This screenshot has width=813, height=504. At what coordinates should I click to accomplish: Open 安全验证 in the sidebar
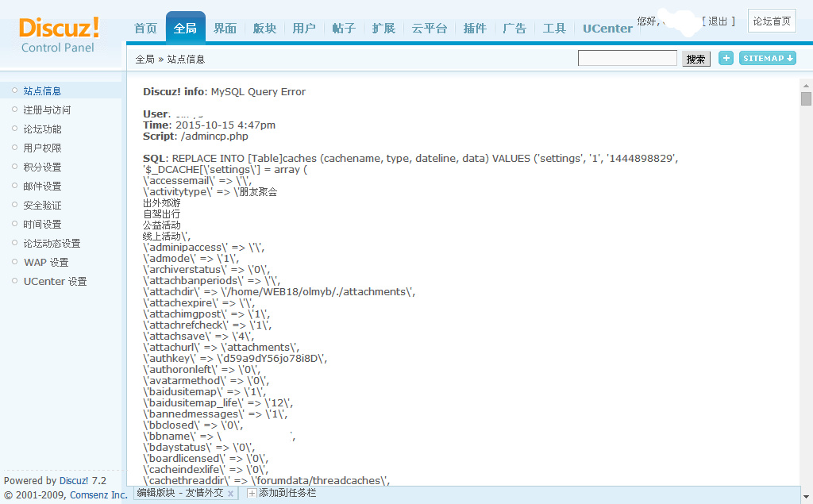(x=43, y=206)
